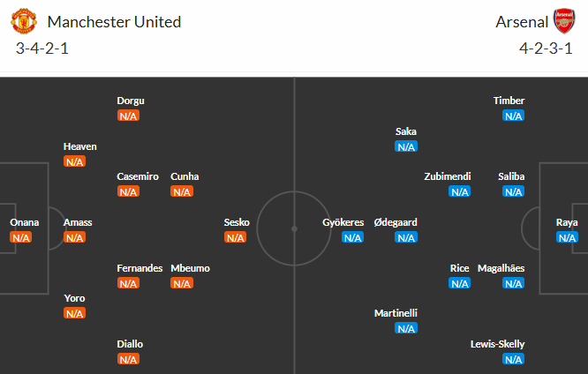The image size is (588, 374).
Task: Click Saliba's N/A rating badge
Action: coord(513,191)
